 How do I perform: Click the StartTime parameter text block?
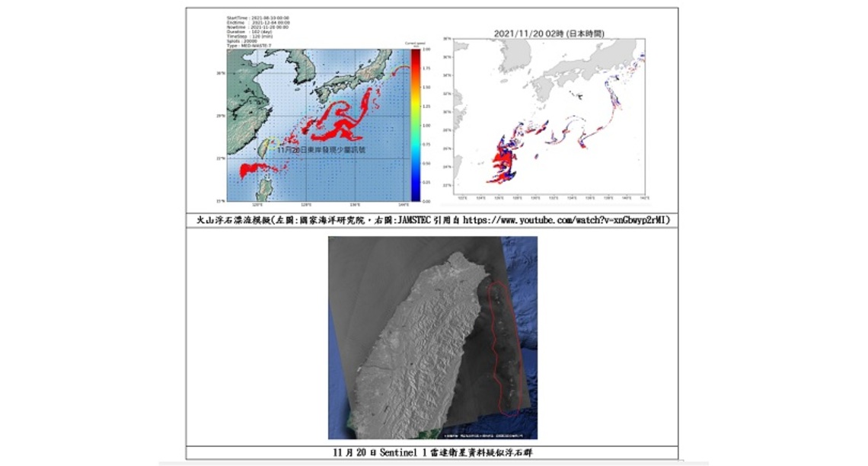257,32
